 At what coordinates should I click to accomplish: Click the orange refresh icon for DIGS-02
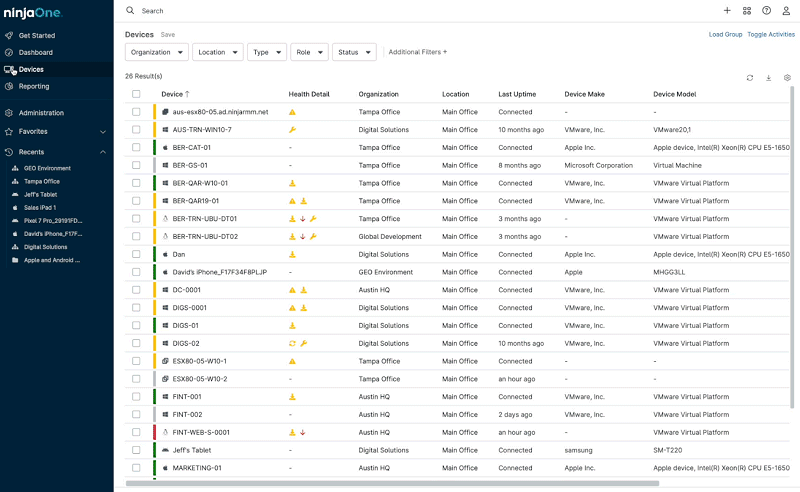coord(292,343)
